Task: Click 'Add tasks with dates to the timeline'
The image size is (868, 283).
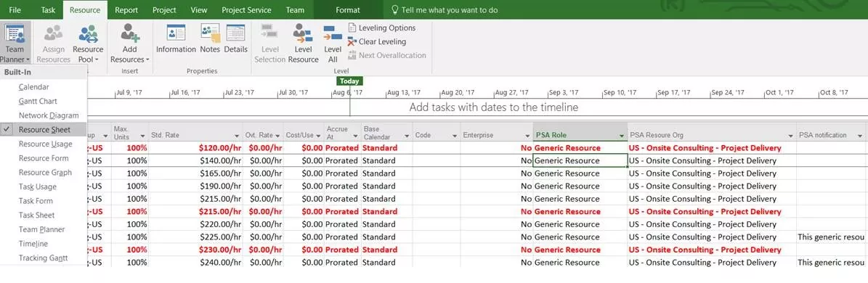Action: 494,107
